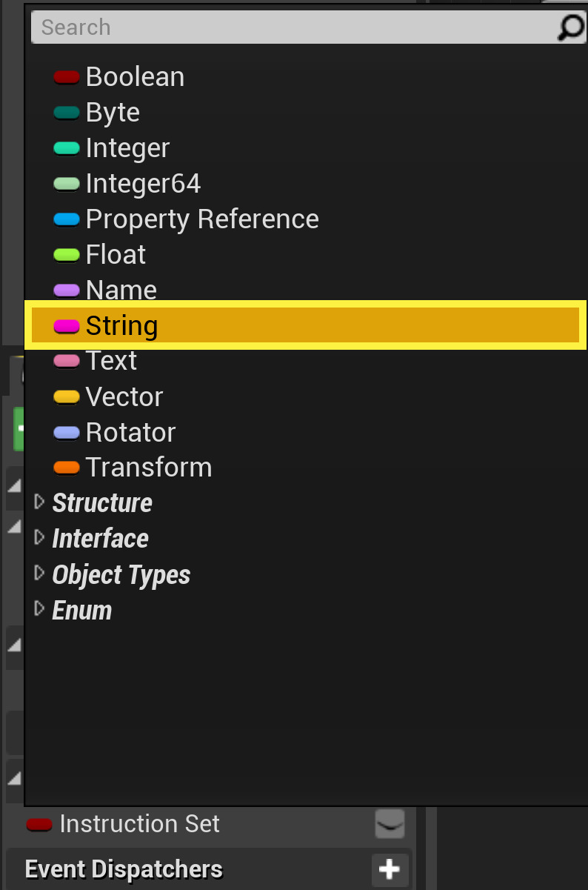Expand the Enum category
The image size is (588, 890).
39,609
